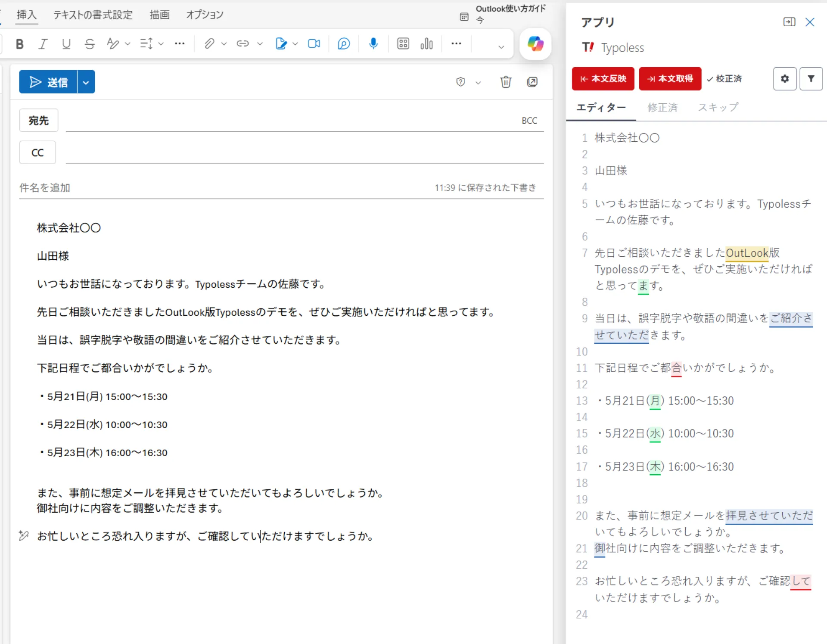
Task: Switch to 修正済 tab in Typoless
Action: tap(662, 107)
